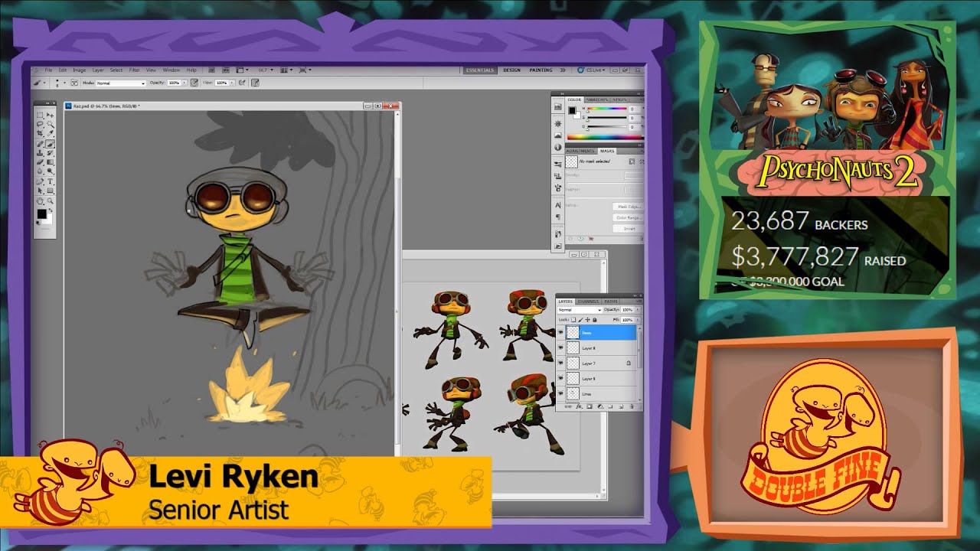Viewport: 980px width, 551px height.
Task: Select the Blur tool
Action: (39, 171)
